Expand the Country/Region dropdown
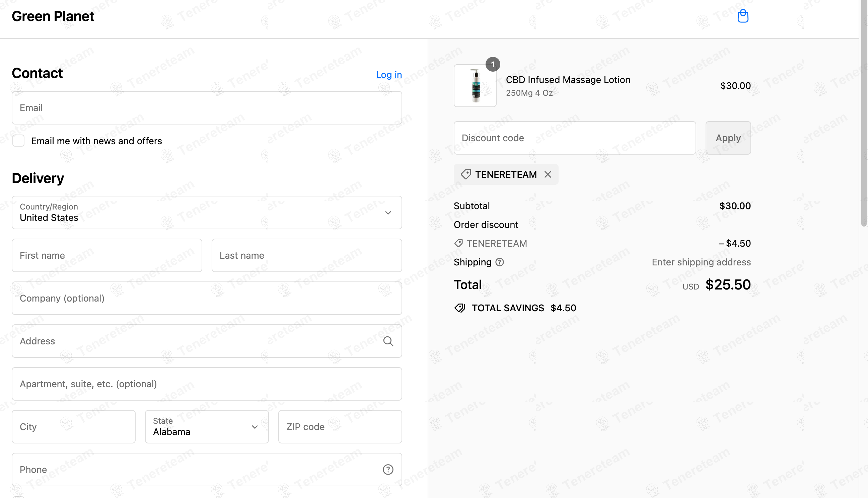Screen dimensions: 868x498 click(x=207, y=213)
